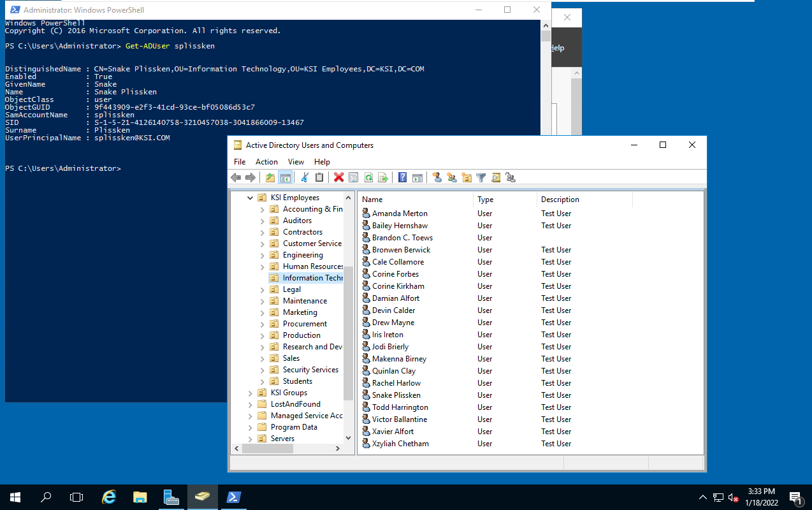
Task: Open the Help menu in ADUC
Action: pyautogui.click(x=323, y=162)
